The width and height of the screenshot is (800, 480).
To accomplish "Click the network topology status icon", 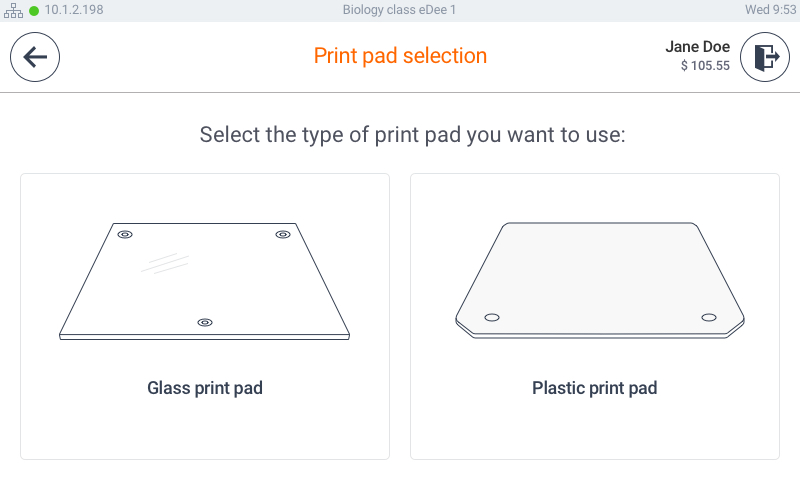I will coord(13,10).
